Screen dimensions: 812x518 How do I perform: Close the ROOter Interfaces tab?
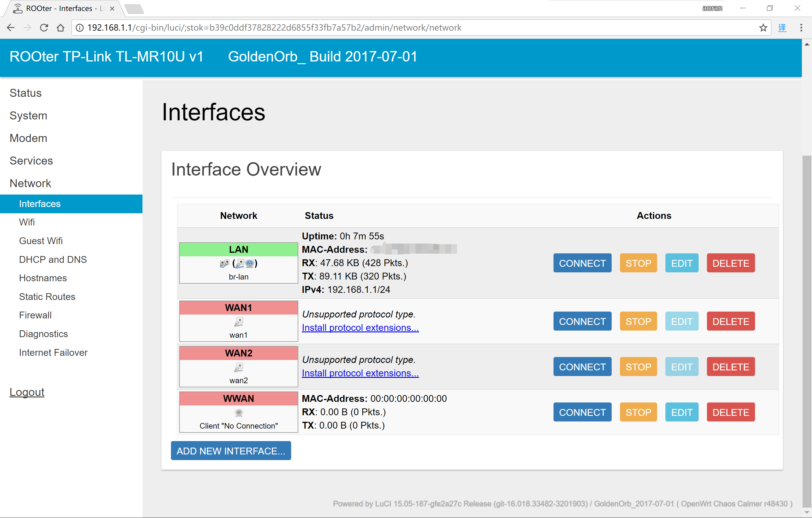click(x=112, y=8)
